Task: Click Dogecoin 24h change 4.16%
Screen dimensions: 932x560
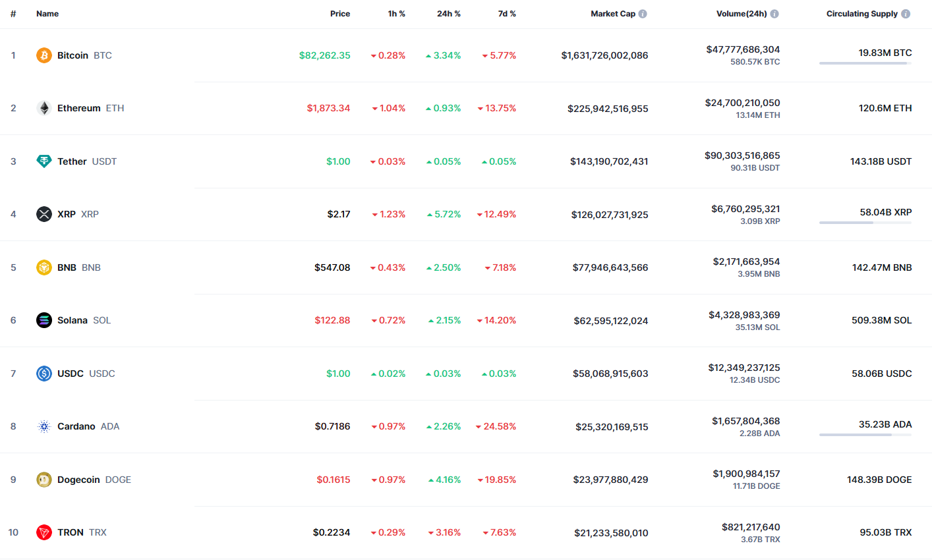Action: click(x=444, y=480)
